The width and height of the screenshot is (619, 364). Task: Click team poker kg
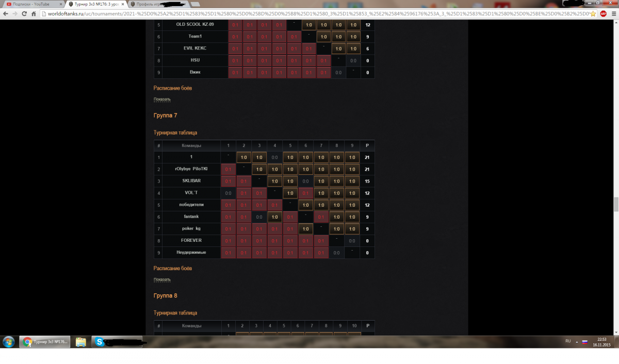click(191, 228)
